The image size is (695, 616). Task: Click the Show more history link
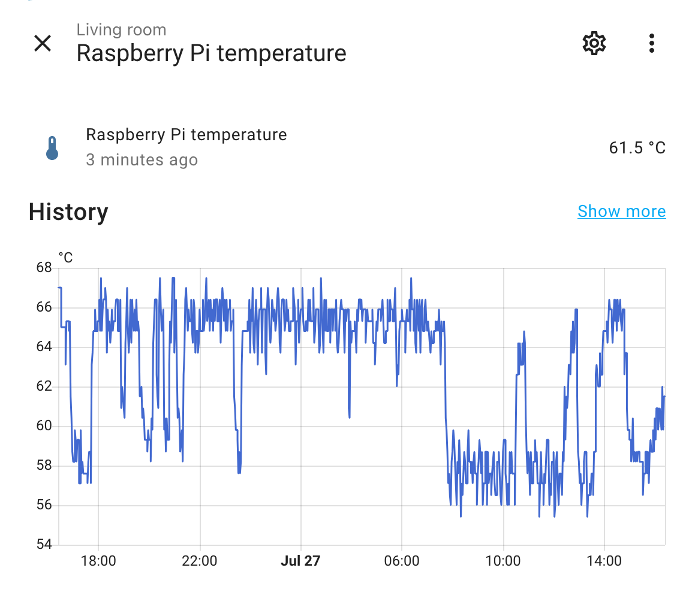[621, 212]
